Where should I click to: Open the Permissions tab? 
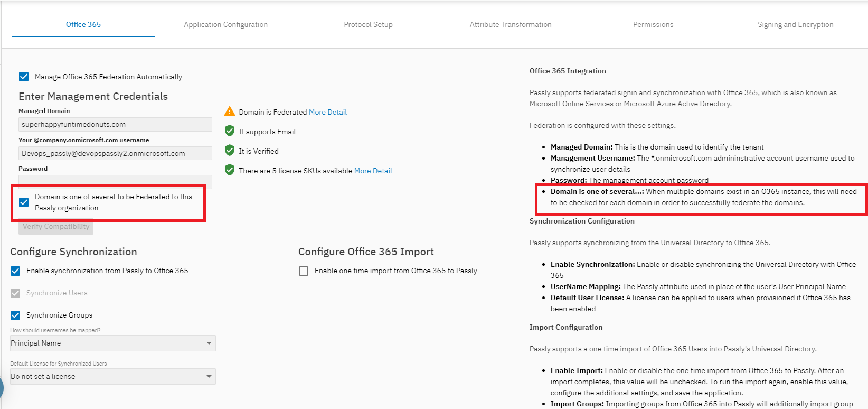[653, 24]
